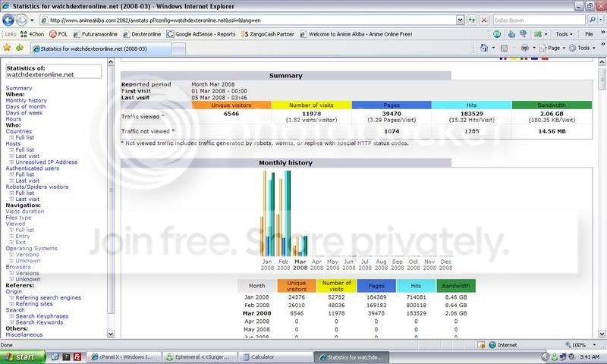The width and height of the screenshot is (607, 364).
Task: Click the Windows Start button
Action: [x=23, y=356]
